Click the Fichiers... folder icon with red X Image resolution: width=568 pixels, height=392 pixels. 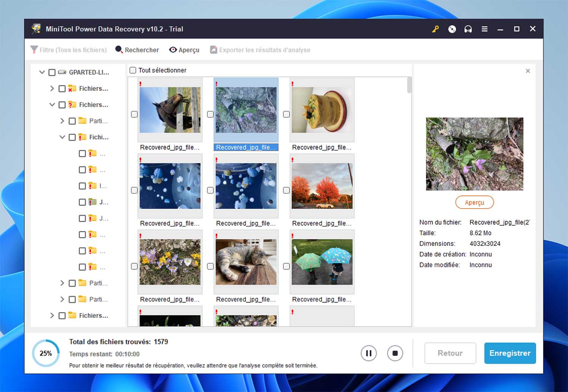pyautogui.click(x=72, y=88)
